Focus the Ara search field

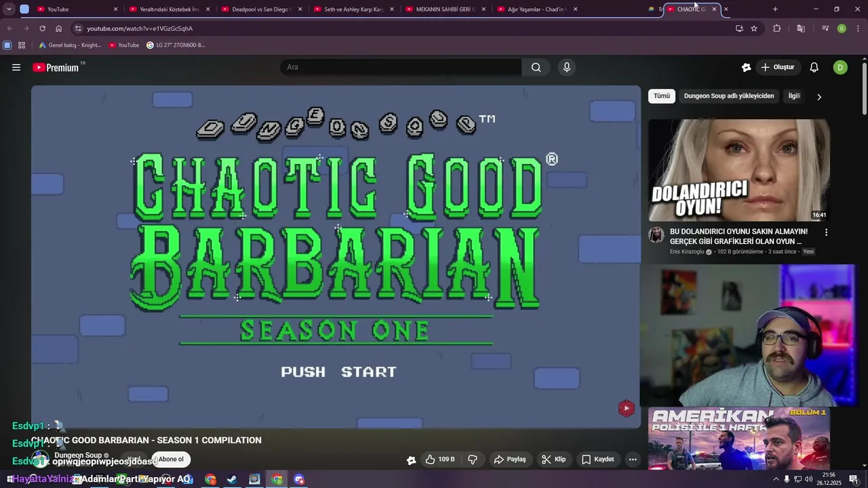tap(401, 67)
